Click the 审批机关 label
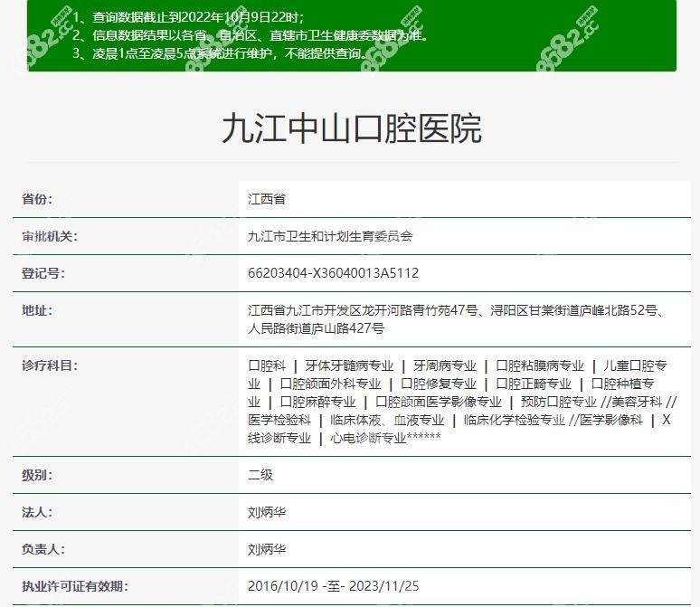Viewport: 700px width, 607px height. [x=49, y=236]
